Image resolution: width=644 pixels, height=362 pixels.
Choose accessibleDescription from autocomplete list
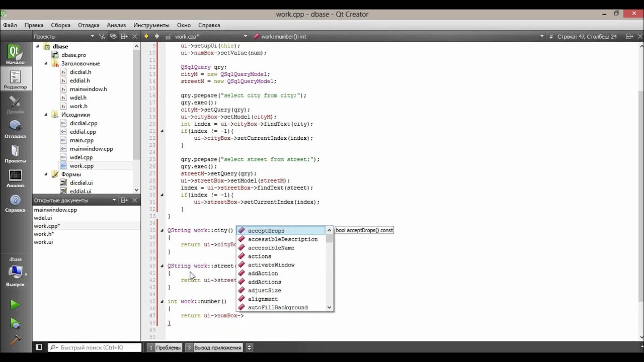click(281, 239)
